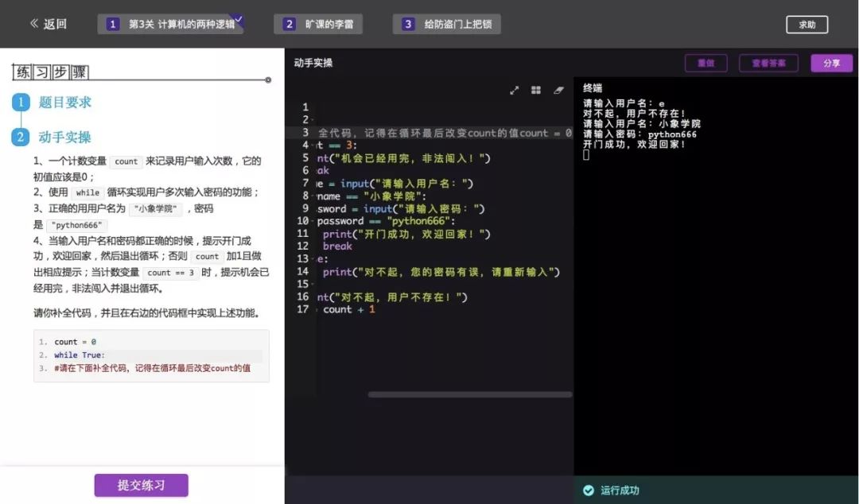This screenshot has height=504, width=859.
Task: Click the 重做 redo button
Action: coord(706,63)
